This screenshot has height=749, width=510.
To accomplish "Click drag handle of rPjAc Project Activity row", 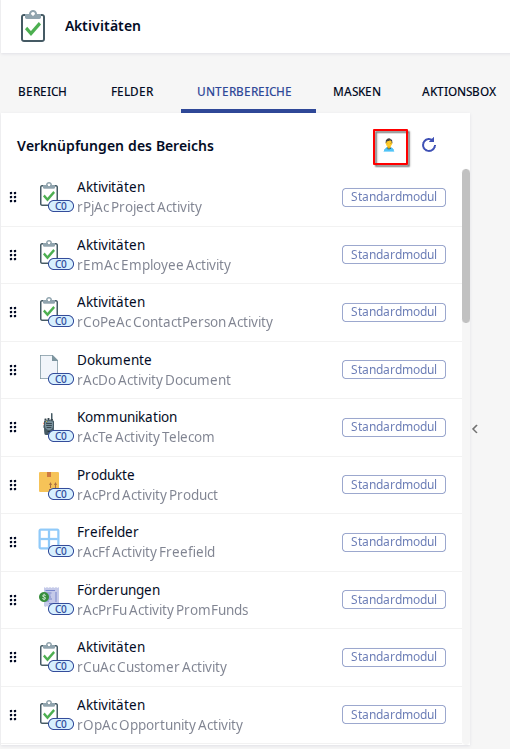I will pyautogui.click(x=13, y=197).
